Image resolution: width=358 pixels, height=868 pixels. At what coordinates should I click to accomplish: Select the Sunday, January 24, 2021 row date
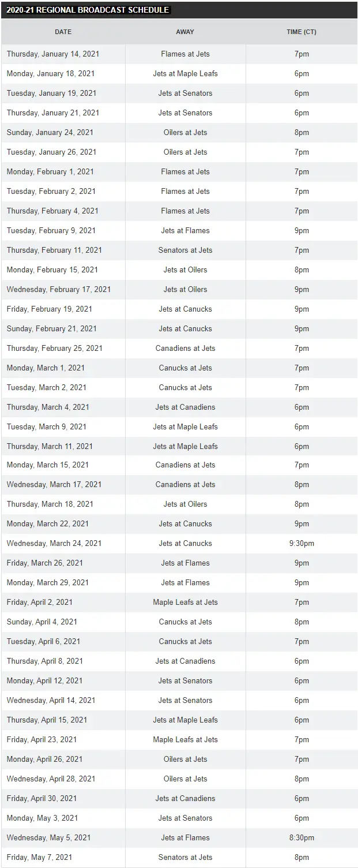click(x=50, y=132)
